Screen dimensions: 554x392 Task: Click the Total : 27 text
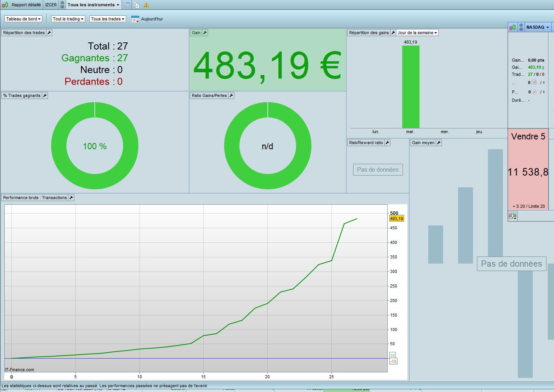pyautogui.click(x=108, y=46)
